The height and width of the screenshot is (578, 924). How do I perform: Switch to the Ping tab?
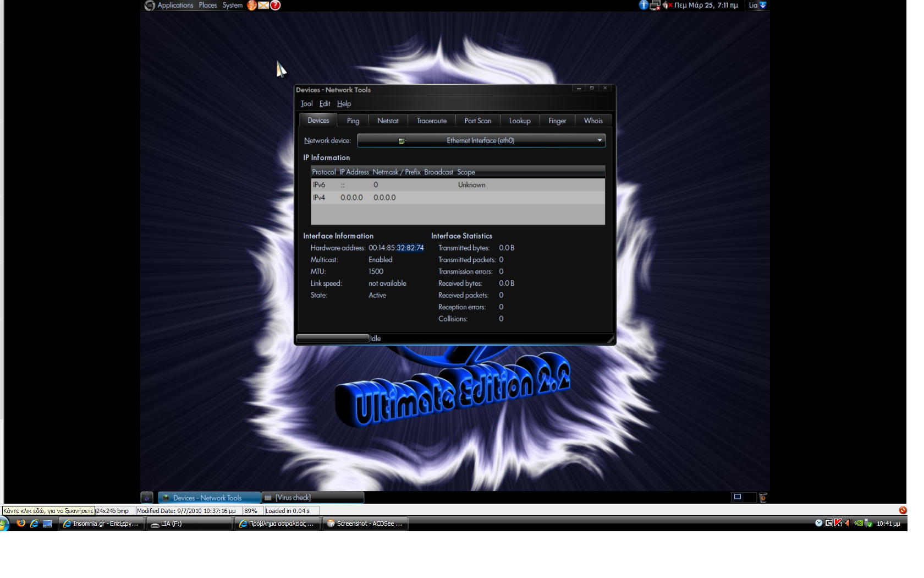pos(353,121)
